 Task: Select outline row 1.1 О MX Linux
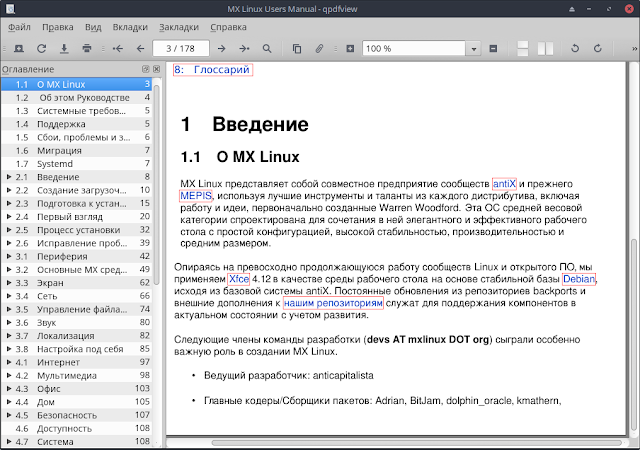(x=76, y=85)
